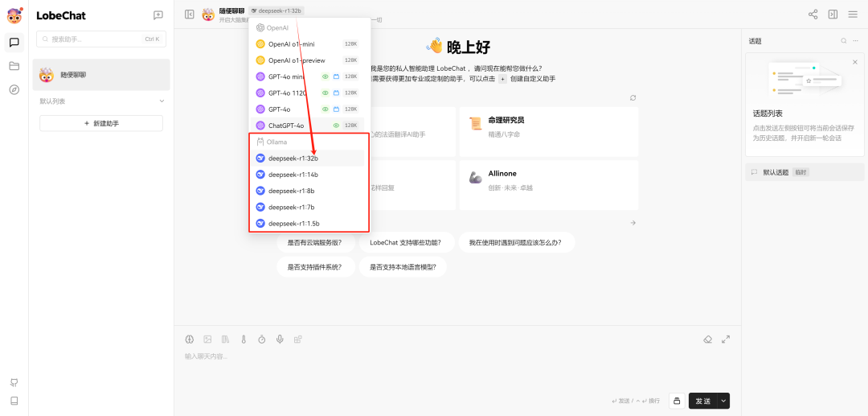Refresh the recommended assistants list
This screenshot has height=416, width=868.
point(633,97)
